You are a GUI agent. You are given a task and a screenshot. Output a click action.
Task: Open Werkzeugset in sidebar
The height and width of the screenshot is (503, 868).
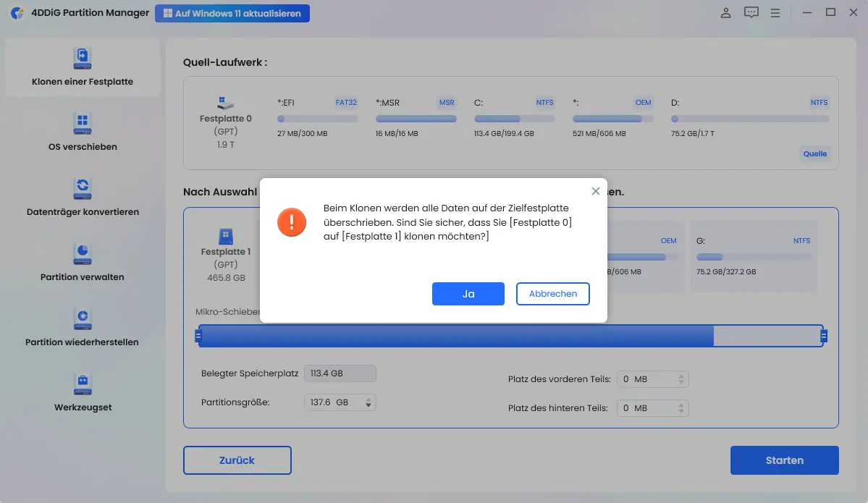point(83,393)
